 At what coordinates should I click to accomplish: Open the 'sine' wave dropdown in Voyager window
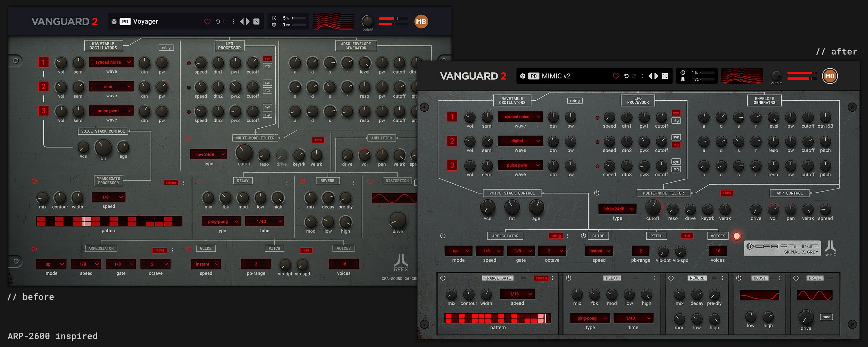[x=111, y=86]
